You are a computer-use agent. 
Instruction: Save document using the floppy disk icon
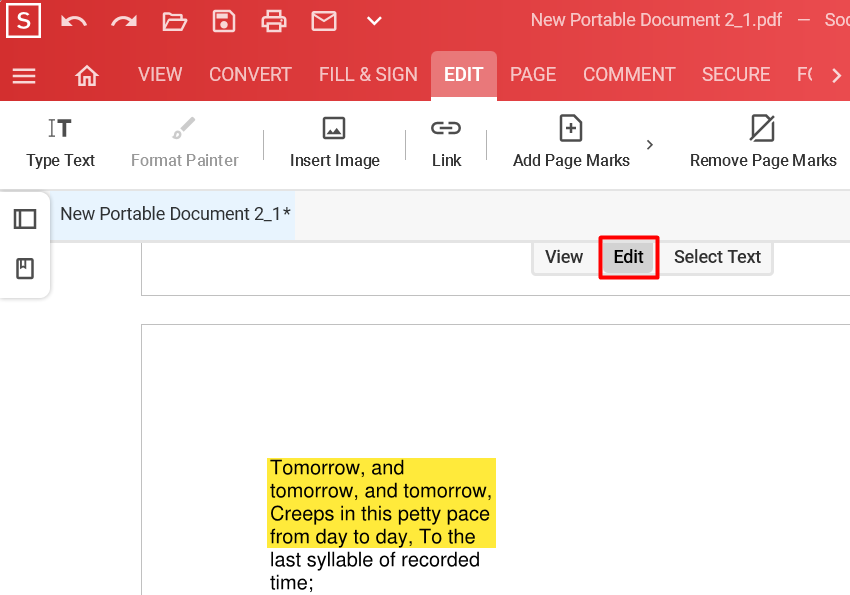pyautogui.click(x=224, y=21)
